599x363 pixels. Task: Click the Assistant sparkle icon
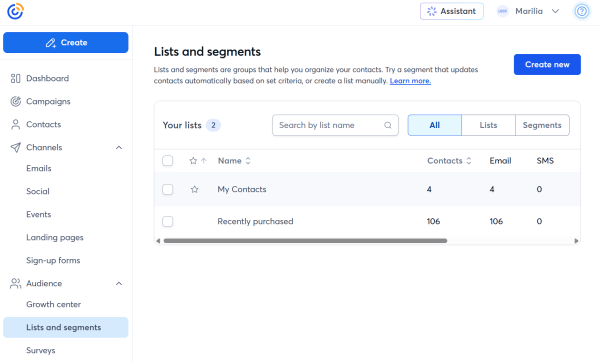click(432, 11)
